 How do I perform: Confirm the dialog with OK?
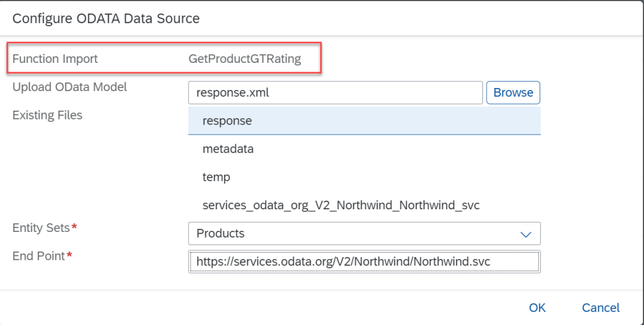coord(537,307)
